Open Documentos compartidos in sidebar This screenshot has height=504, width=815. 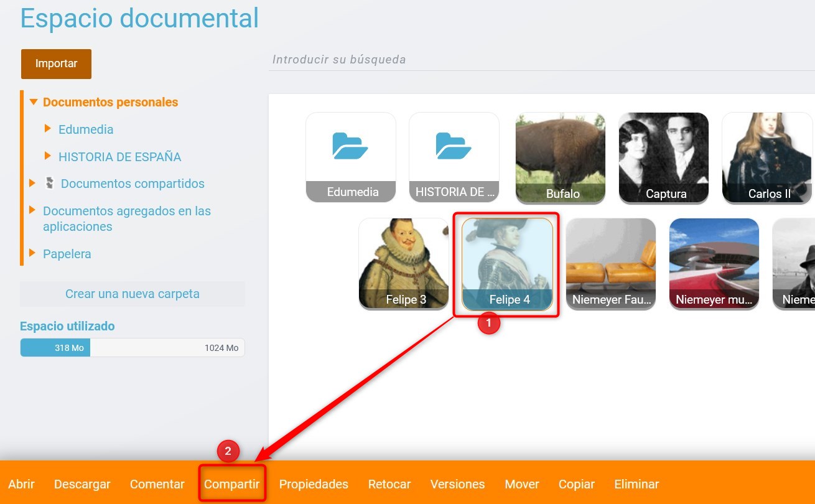pos(133,184)
